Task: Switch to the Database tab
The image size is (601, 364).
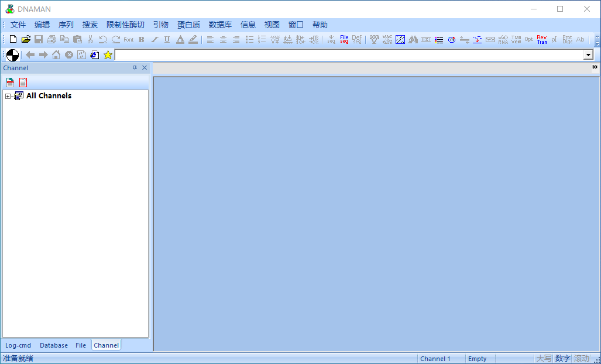Action: tap(54, 345)
